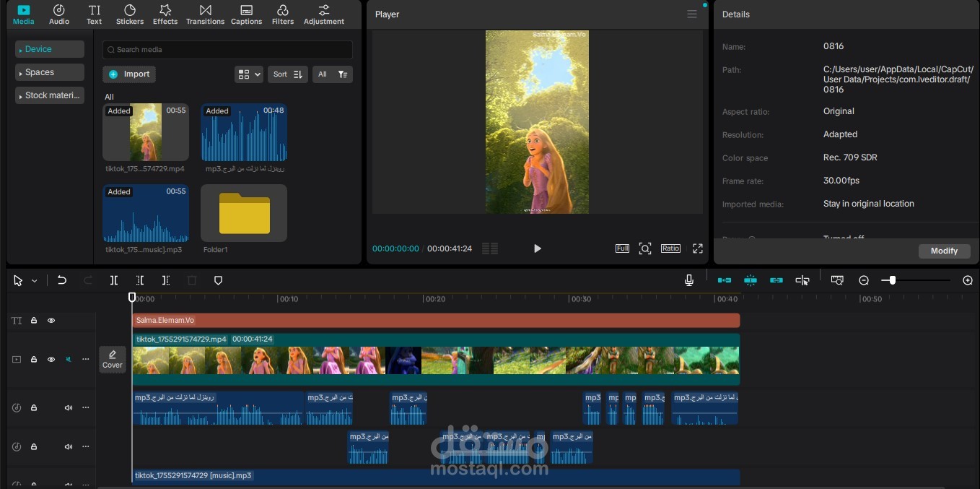Image resolution: width=980 pixels, height=489 pixels.
Task: Toggle the compare grid icon beside timecode
Action: (490, 248)
